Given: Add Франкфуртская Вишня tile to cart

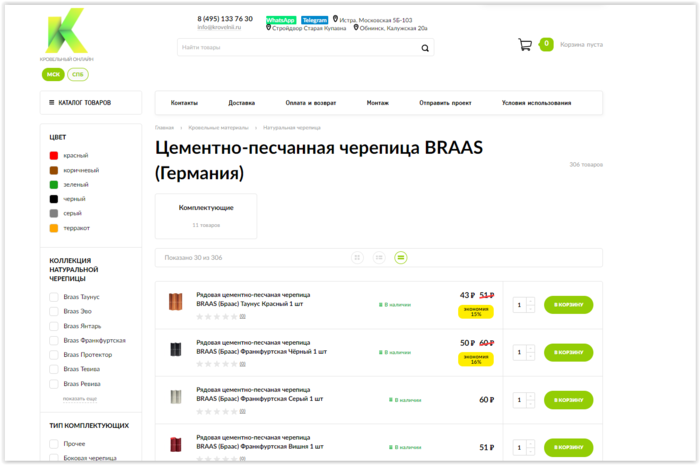Looking at the screenshot, I should (x=568, y=448).
